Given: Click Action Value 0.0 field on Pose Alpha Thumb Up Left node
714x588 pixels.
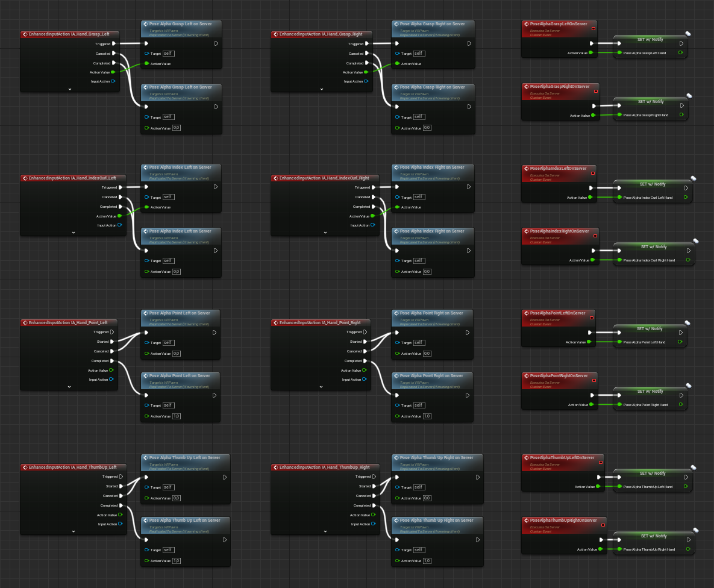Looking at the screenshot, I should tap(176, 498).
